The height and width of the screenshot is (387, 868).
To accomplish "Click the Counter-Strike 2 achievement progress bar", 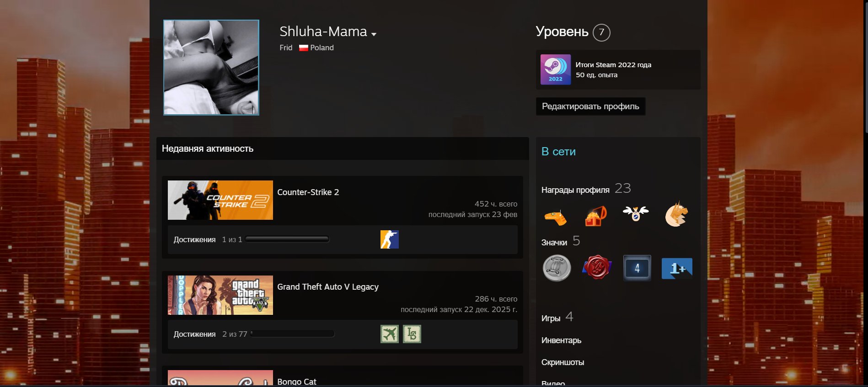I will 287,239.
